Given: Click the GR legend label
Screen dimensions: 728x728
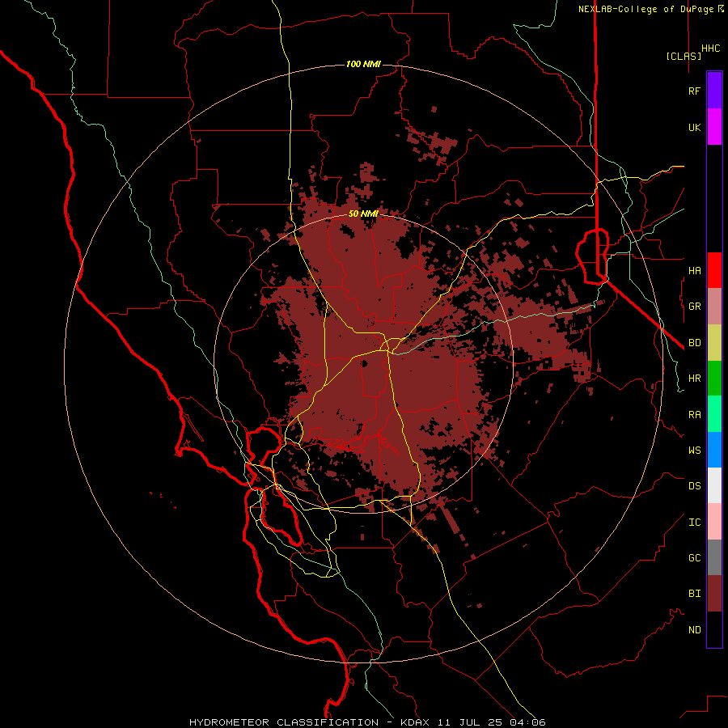Looking at the screenshot, I should pyautogui.click(x=694, y=307).
